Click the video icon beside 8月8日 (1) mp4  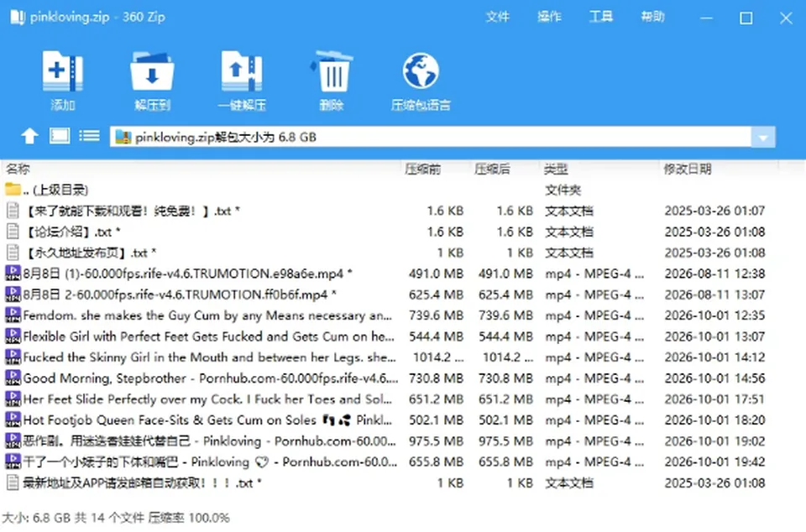(x=13, y=274)
